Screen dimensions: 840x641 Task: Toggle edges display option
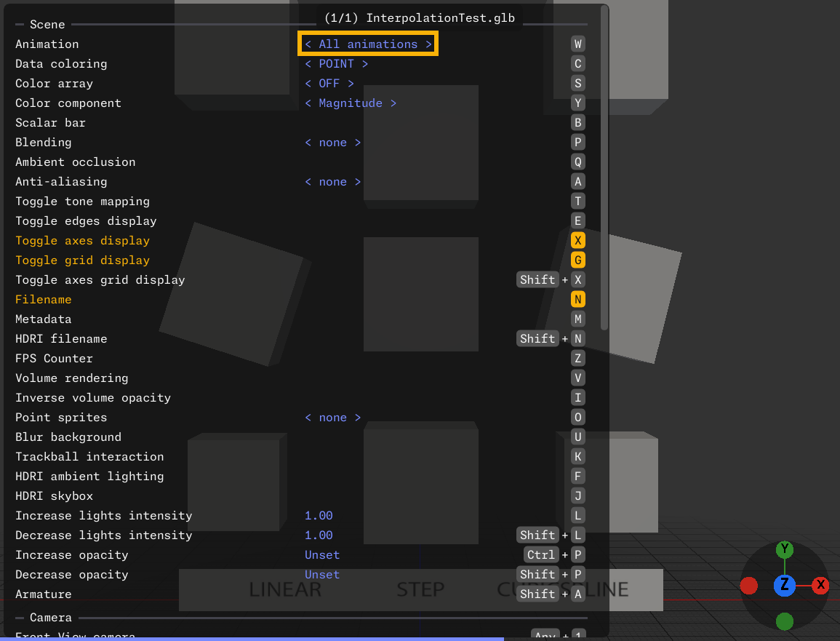pyautogui.click(x=86, y=221)
